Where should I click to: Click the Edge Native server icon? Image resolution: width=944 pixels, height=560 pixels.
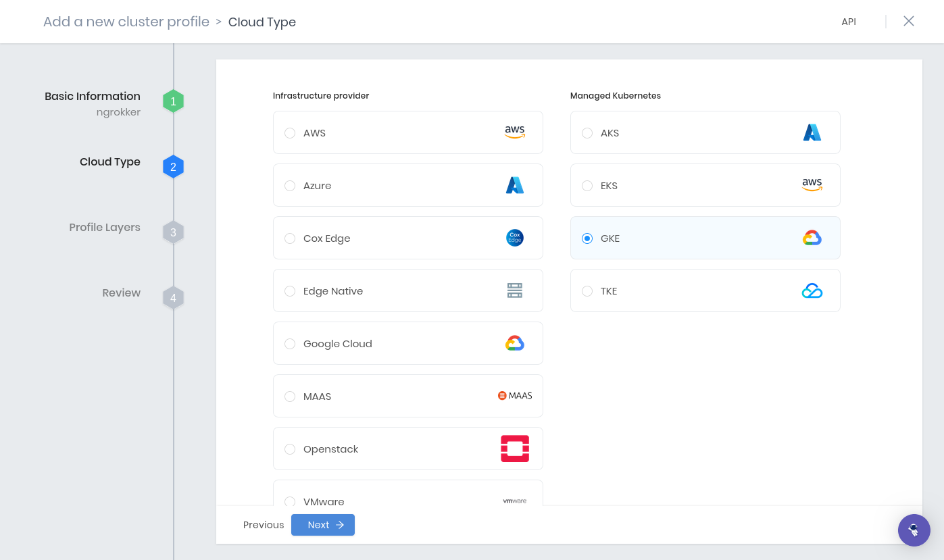[514, 290]
